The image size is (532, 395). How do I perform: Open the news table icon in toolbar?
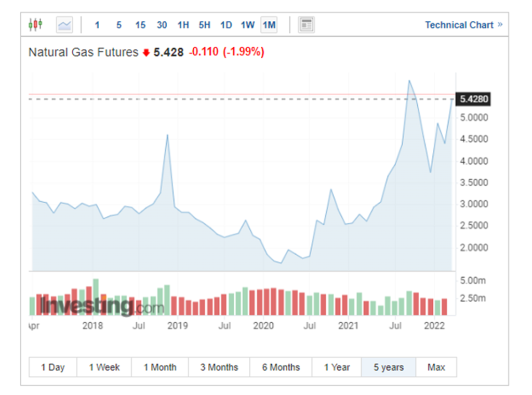click(307, 24)
